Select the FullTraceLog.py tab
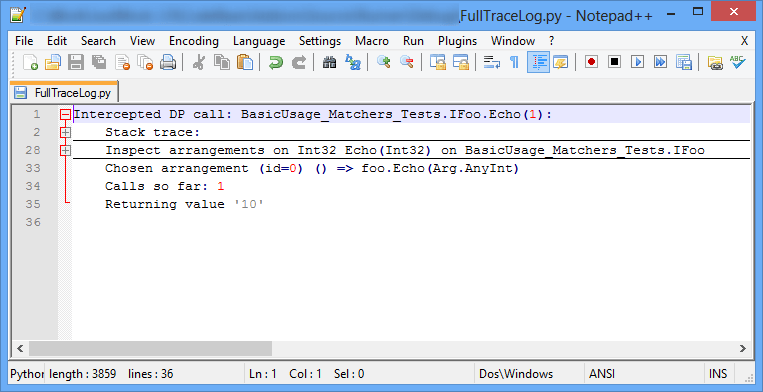763x392 pixels. (x=64, y=92)
